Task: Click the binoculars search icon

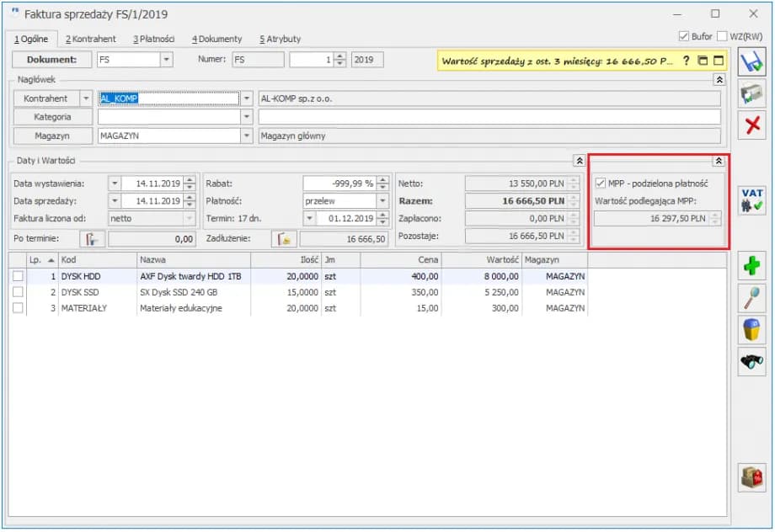Action: coord(751,360)
